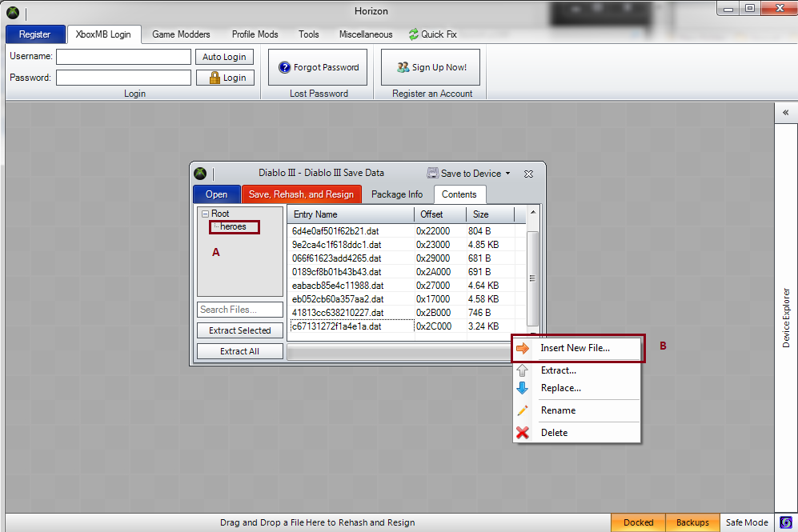Switch to the Game Modders tab
The image size is (798, 532).
181,34
